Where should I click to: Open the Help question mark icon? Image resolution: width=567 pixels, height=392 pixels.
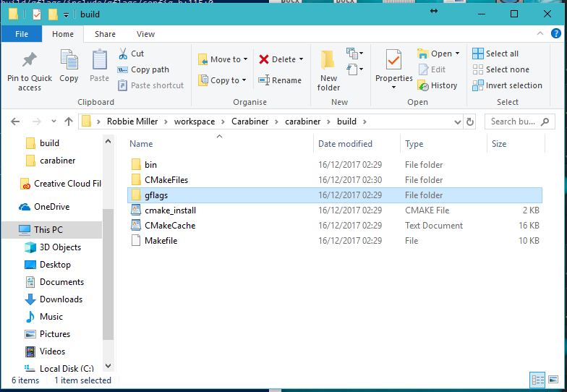[x=555, y=33]
